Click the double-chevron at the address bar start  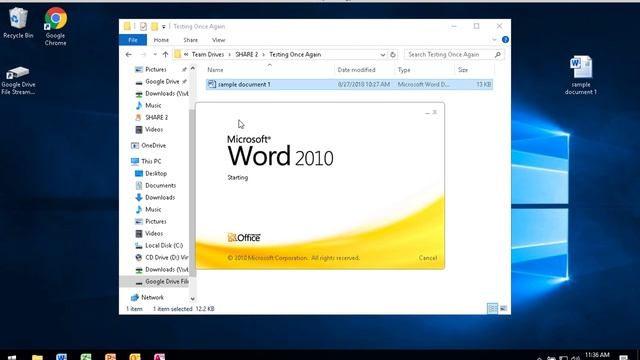pos(186,54)
